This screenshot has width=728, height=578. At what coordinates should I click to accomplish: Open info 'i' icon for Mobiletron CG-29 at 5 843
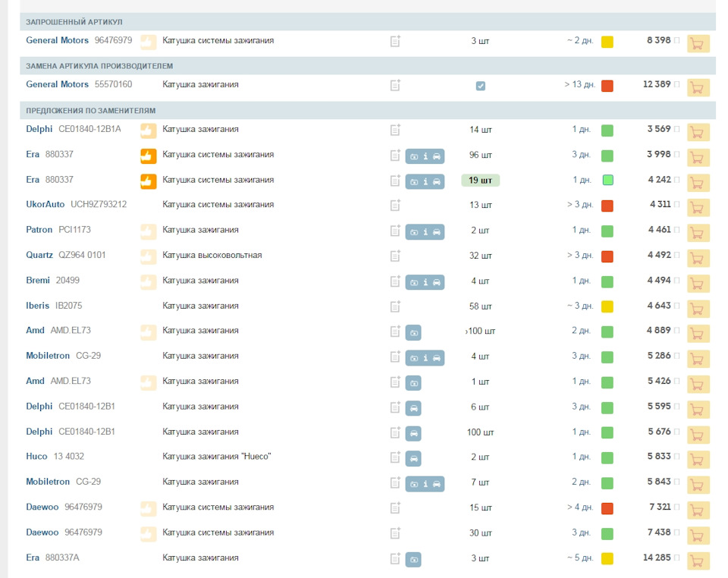click(x=425, y=484)
